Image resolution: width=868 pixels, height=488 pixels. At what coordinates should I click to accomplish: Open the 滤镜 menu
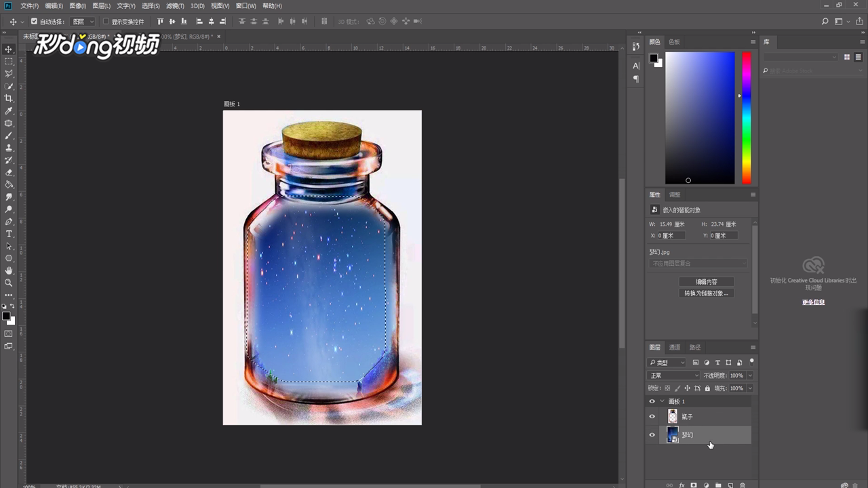tap(175, 5)
